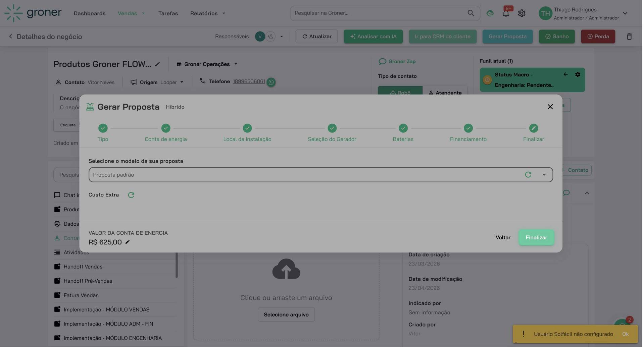Go to the Tarefas menu
Screen dimensions: 644x347
pyautogui.click(x=168, y=13)
